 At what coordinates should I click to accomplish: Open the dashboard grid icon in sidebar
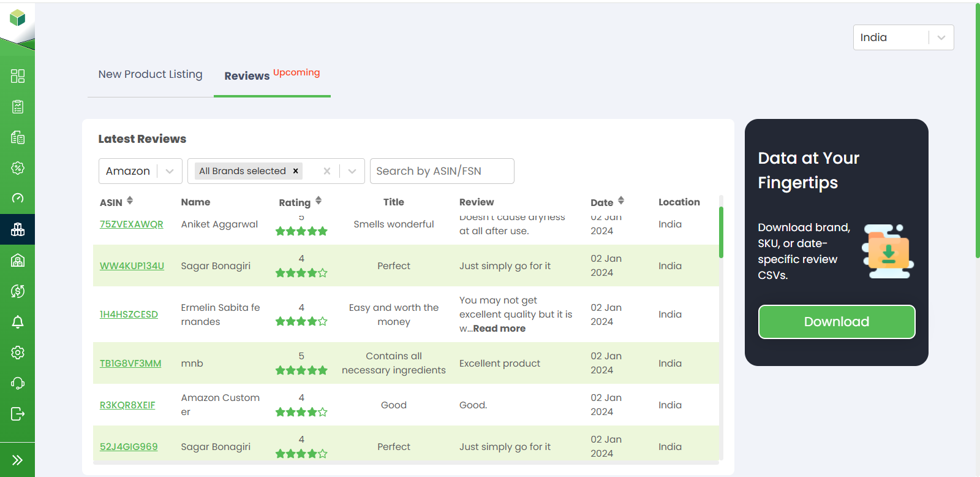click(18, 76)
